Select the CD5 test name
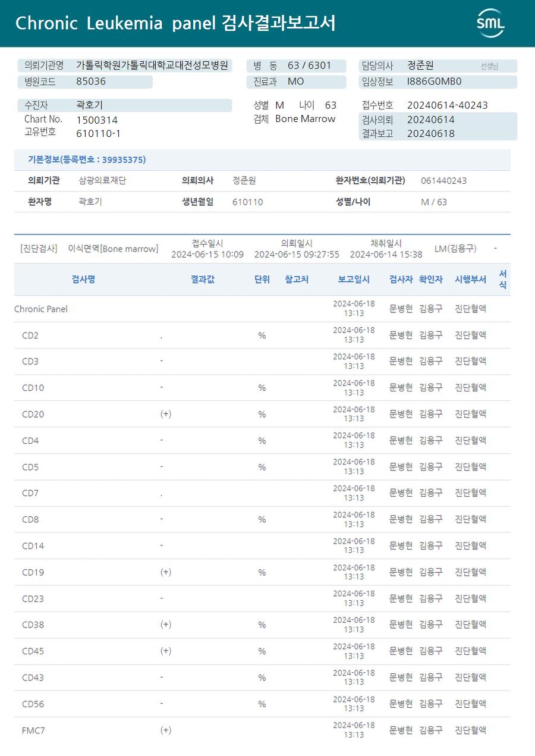535x756 pixels. [x=30, y=467]
